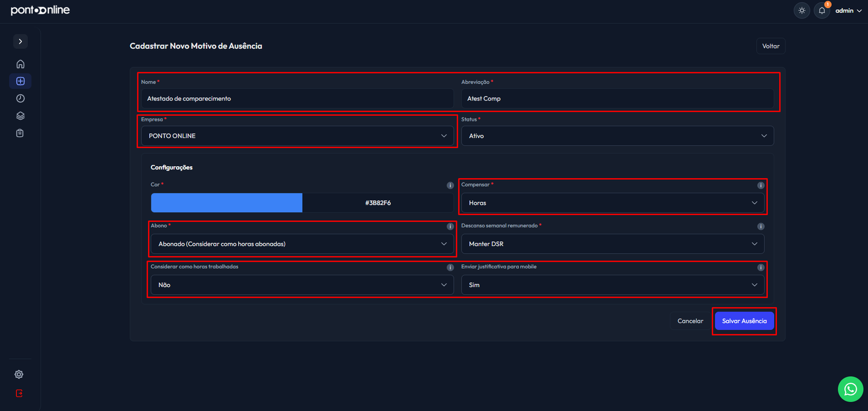
Task: Toggle the light/dark theme sun icon
Action: [x=802, y=10]
